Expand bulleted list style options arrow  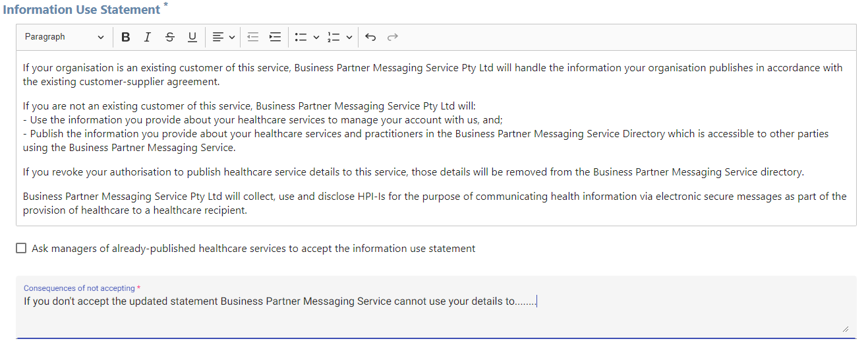pyautogui.click(x=316, y=38)
